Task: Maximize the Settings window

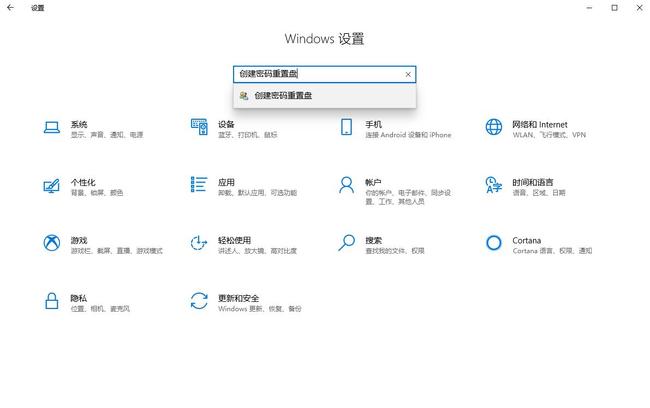Action: click(614, 7)
